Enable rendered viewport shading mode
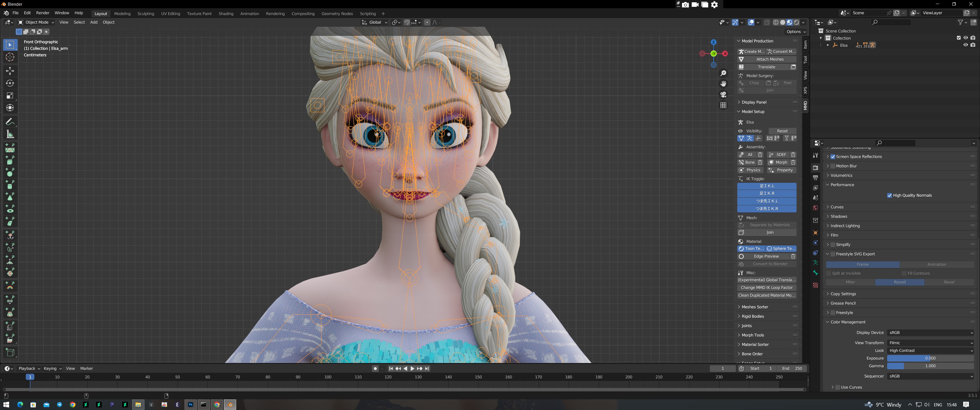Viewport: 980px width, 410px height. click(797, 22)
